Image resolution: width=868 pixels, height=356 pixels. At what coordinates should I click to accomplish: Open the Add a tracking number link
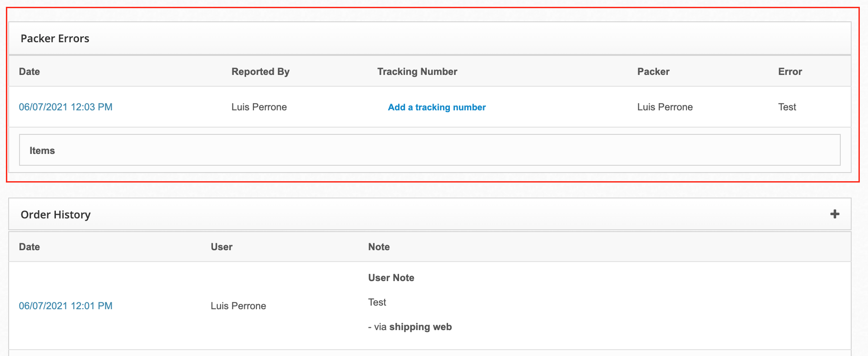pyautogui.click(x=437, y=107)
